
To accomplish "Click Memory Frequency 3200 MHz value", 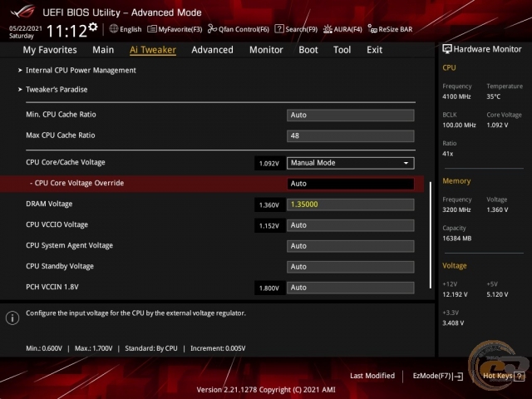I will 456,209.
